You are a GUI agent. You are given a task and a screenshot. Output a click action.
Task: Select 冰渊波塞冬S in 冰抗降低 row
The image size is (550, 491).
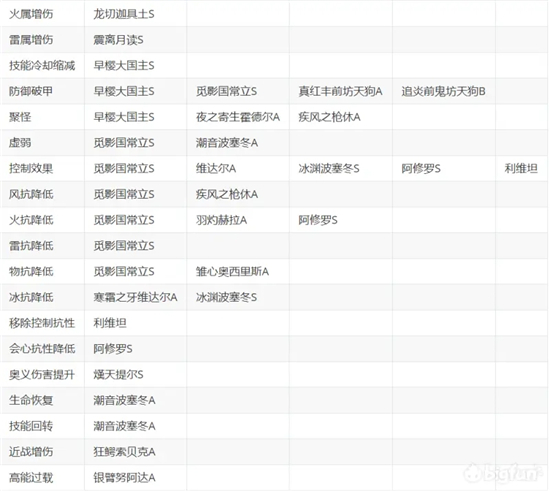[226, 297]
